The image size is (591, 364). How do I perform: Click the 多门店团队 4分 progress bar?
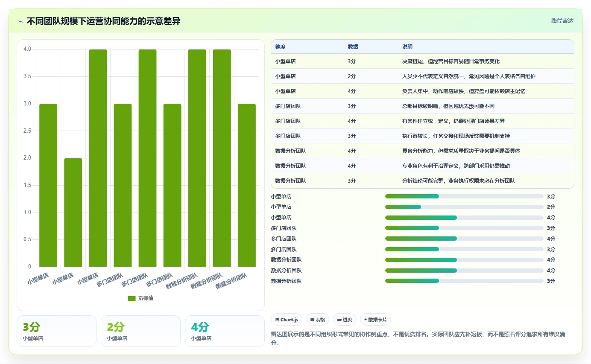464,239
